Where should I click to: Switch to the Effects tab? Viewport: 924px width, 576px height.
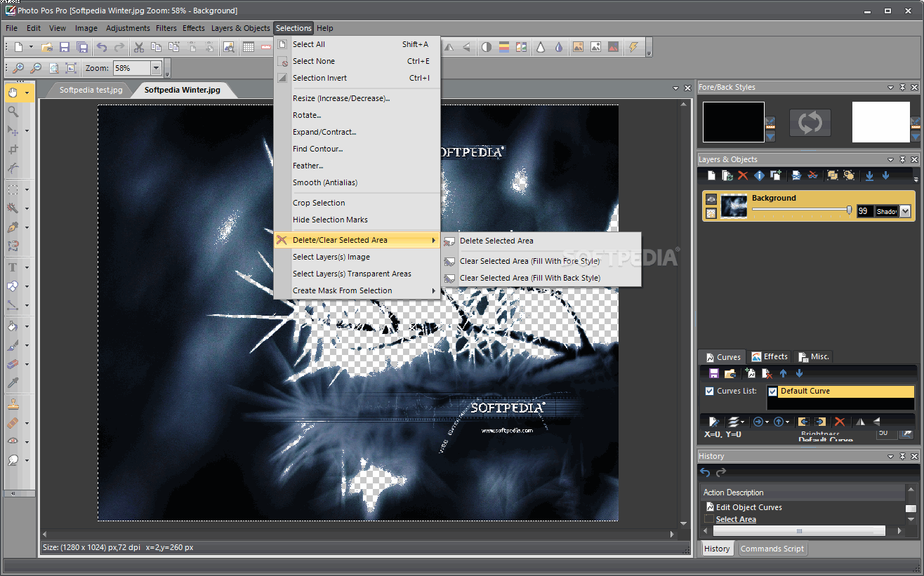pos(770,356)
